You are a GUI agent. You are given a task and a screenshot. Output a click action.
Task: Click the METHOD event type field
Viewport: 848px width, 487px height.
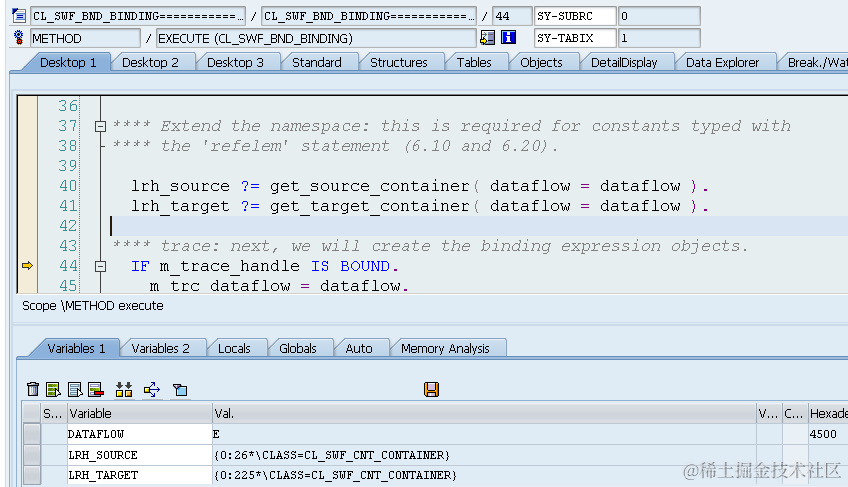(x=85, y=38)
